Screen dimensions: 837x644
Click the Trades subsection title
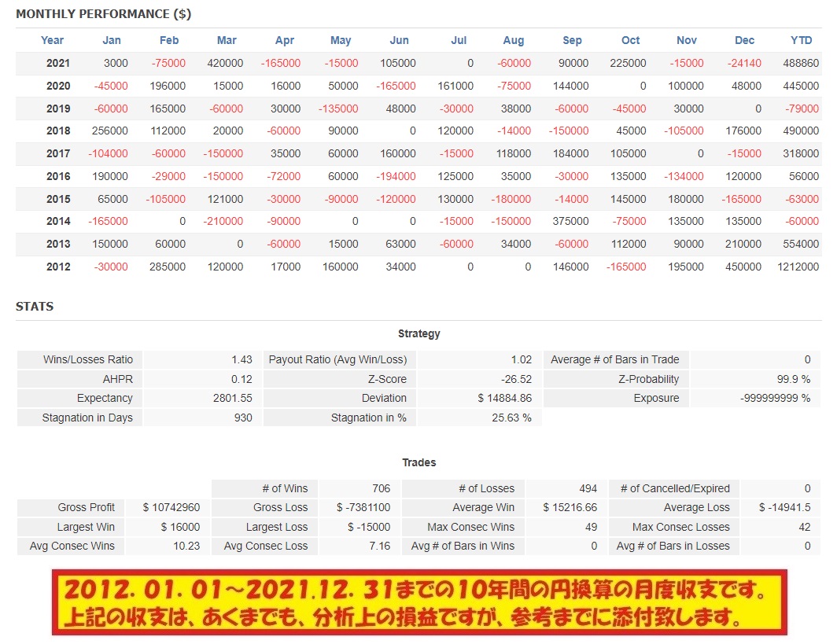[x=419, y=462]
